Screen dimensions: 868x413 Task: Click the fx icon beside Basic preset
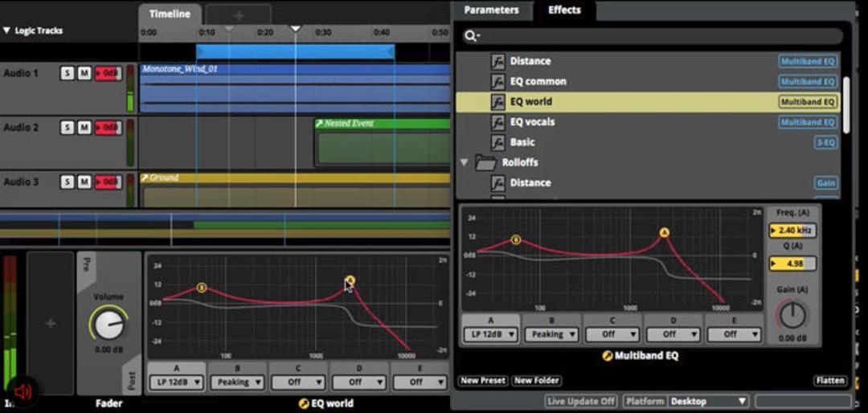pyautogui.click(x=498, y=142)
